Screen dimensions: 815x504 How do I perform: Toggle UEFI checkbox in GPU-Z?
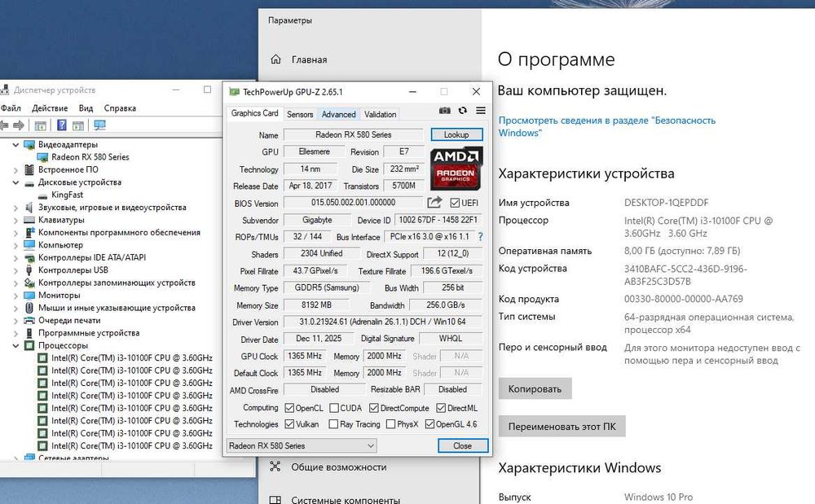[x=455, y=203]
